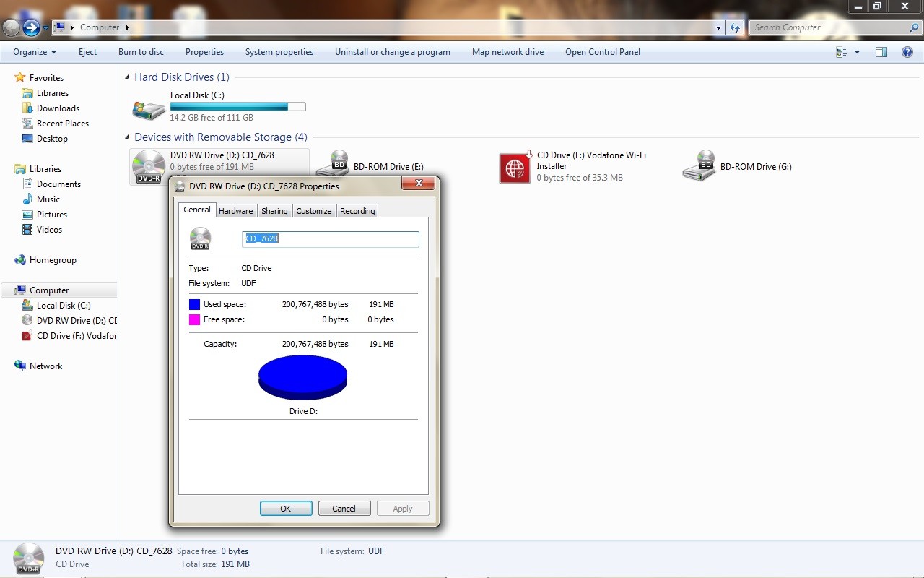This screenshot has width=924, height=578.
Task: Click Cancel in the Properties dialog
Action: tap(344, 509)
